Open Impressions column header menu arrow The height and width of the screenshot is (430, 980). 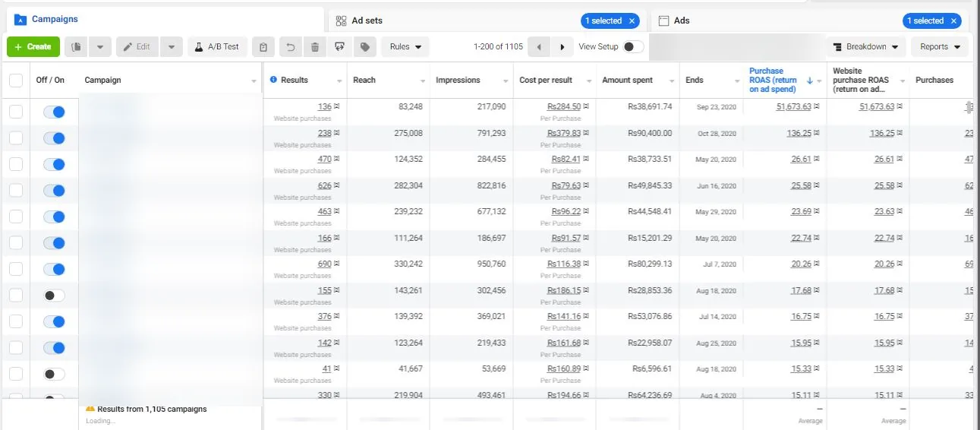click(506, 81)
